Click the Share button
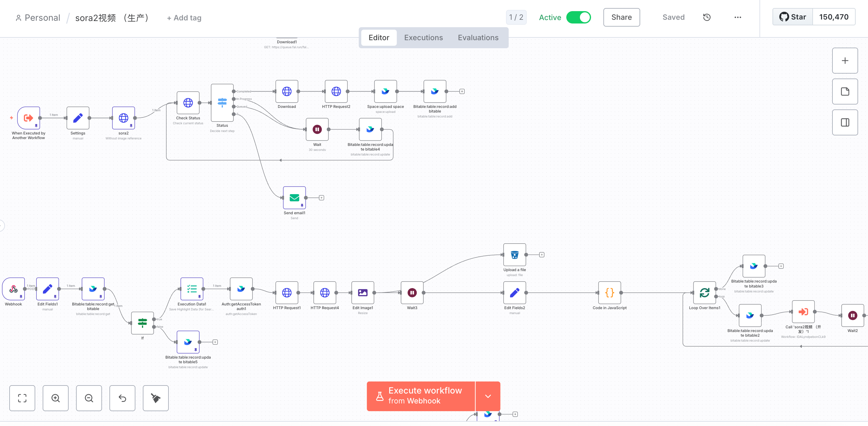 point(621,17)
